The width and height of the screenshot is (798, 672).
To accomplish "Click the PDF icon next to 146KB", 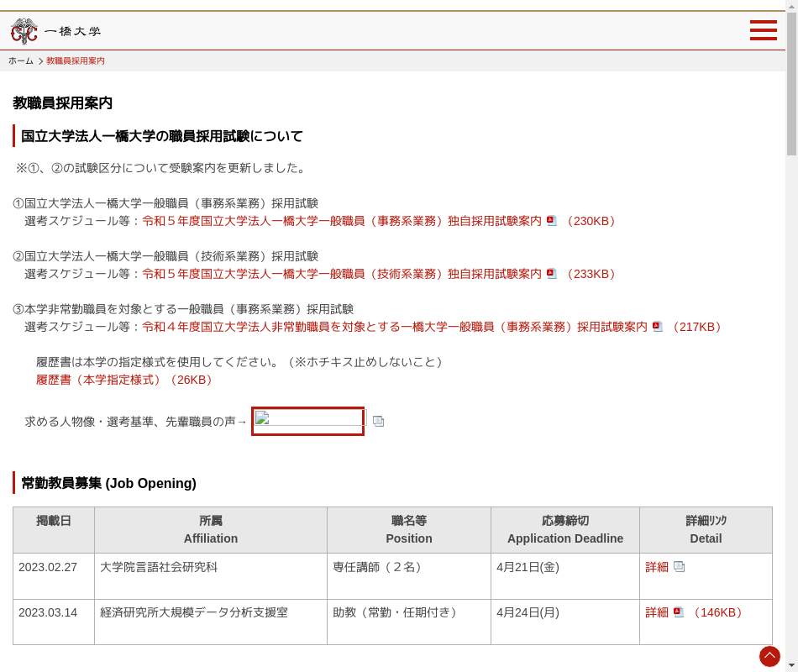I will (679, 612).
